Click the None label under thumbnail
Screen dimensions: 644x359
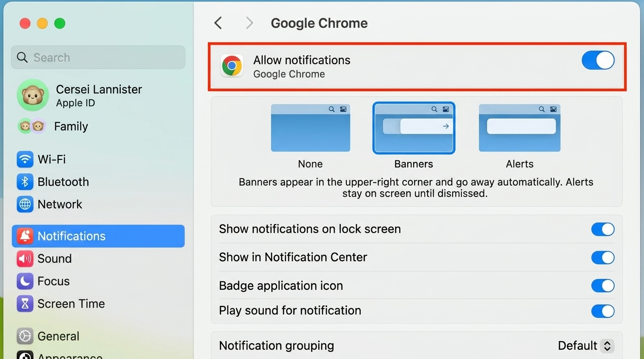coord(310,164)
